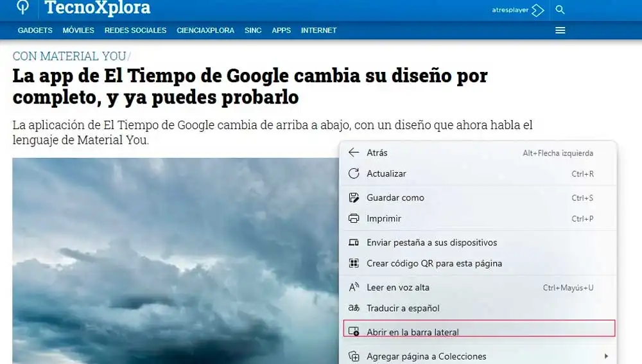The width and height of the screenshot is (642, 364).
Task: Select Traducir a español
Action: tap(478, 308)
